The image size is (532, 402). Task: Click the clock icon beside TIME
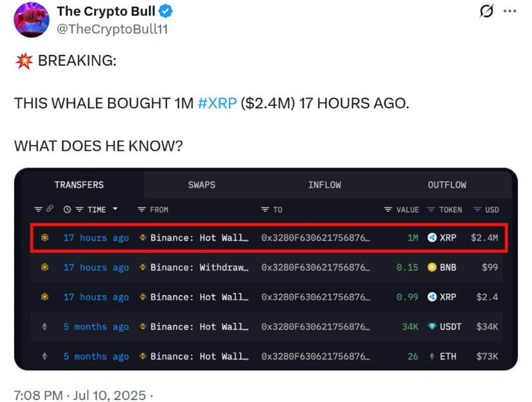pyautogui.click(x=67, y=210)
